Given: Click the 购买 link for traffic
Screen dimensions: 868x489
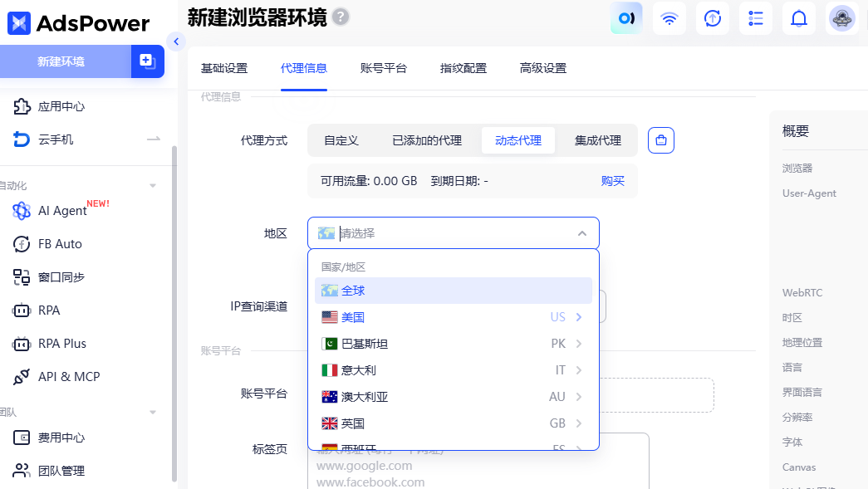Looking at the screenshot, I should pos(613,181).
